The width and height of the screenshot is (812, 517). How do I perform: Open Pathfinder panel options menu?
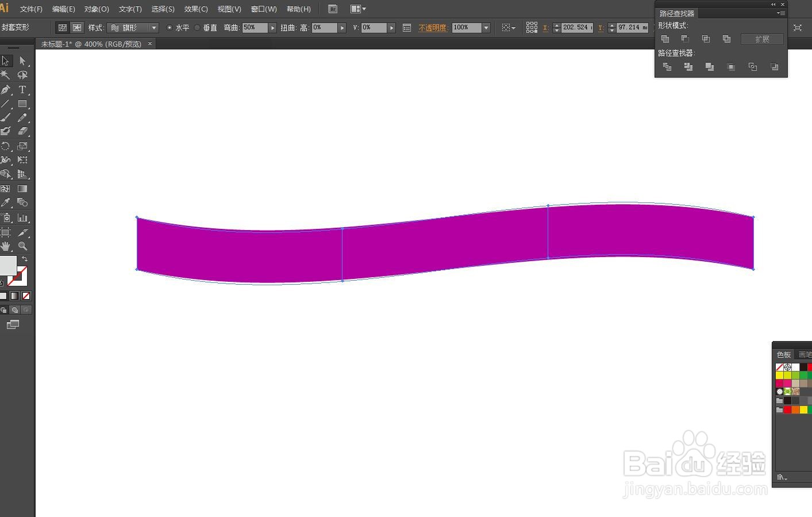click(780, 13)
